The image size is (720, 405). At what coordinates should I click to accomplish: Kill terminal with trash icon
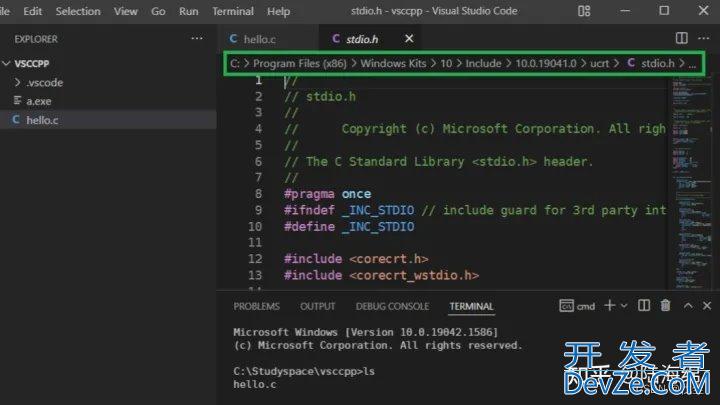pos(665,305)
